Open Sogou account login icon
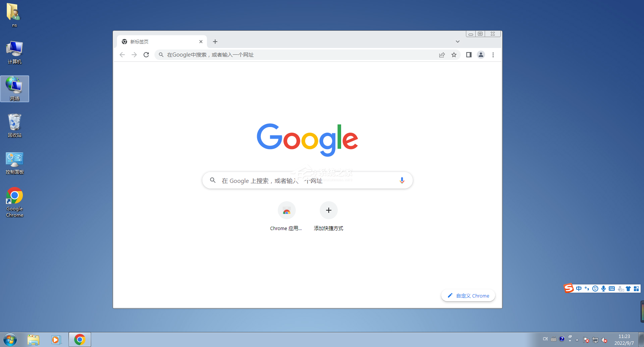Viewport: 644px width, 347px height. coord(621,289)
